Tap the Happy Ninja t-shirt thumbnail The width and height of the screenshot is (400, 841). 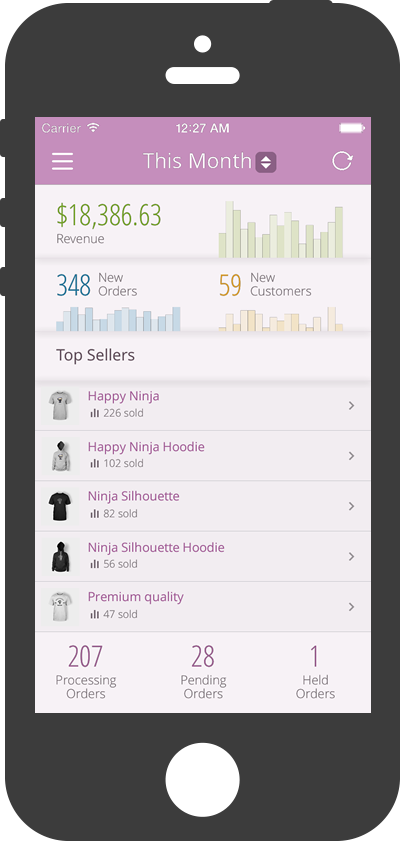tap(60, 405)
